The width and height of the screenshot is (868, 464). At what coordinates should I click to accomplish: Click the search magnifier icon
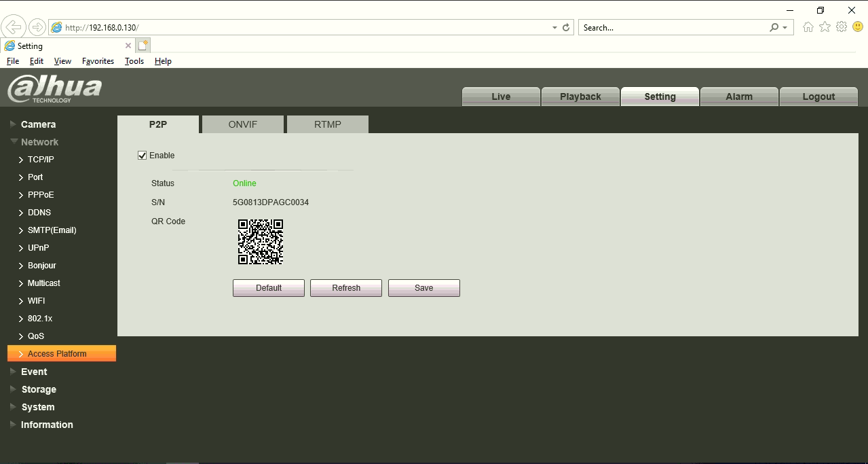(x=774, y=28)
